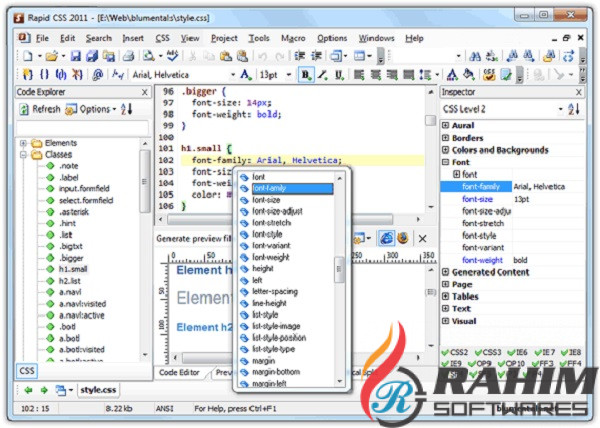Click green back navigation arrow
The width and height of the screenshot is (600, 428).
[x=28, y=390]
